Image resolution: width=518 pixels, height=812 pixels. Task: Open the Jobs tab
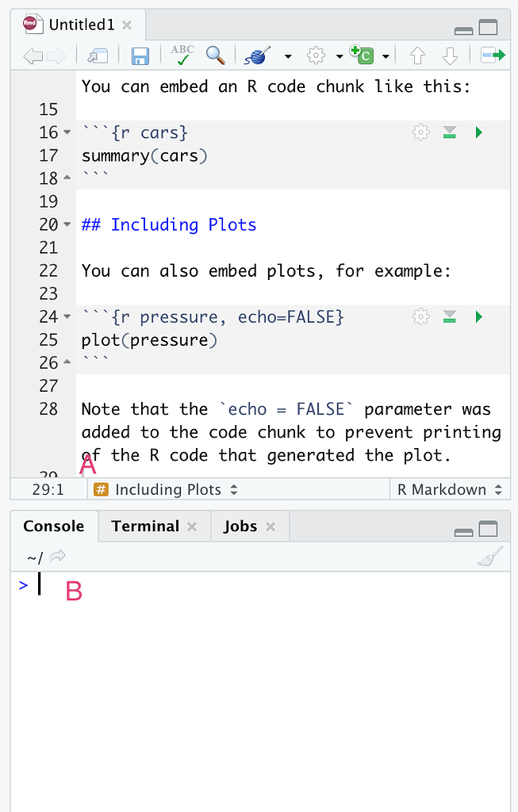pos(240,526)
